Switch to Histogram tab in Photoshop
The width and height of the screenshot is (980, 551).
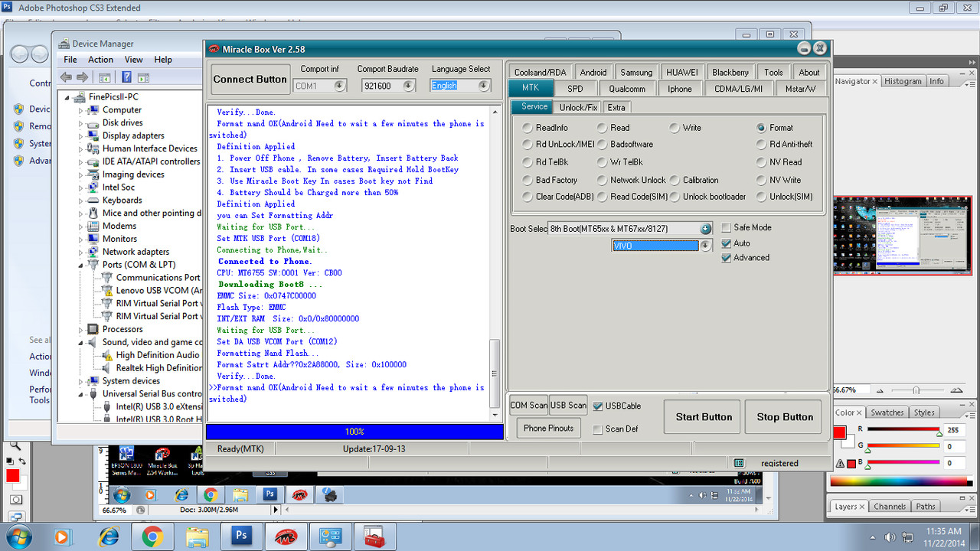click(903, 81)
